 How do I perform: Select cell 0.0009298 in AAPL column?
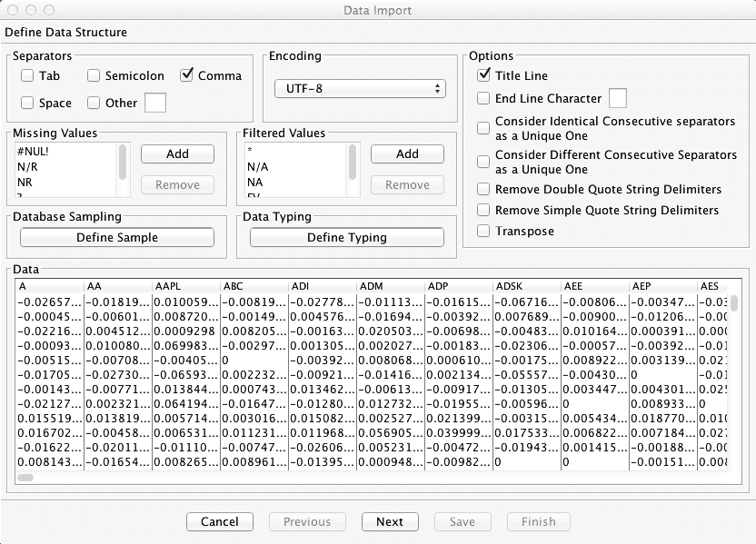186,331
